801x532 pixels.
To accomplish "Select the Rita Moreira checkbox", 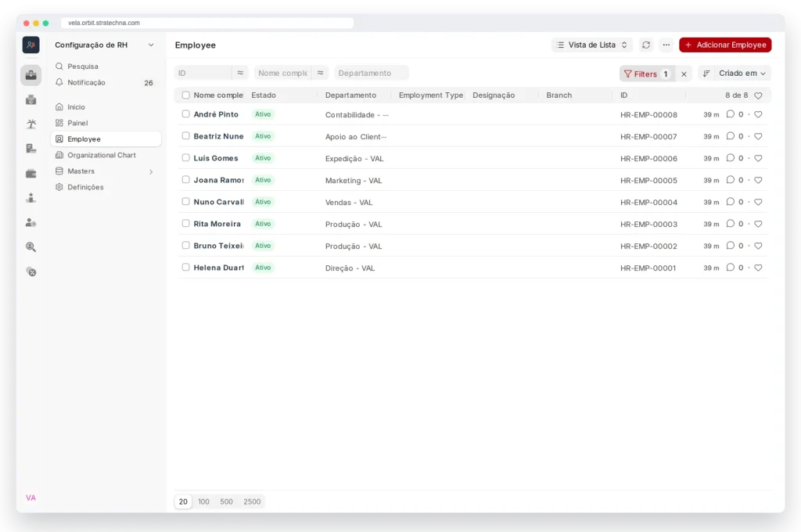I will 186,223.
